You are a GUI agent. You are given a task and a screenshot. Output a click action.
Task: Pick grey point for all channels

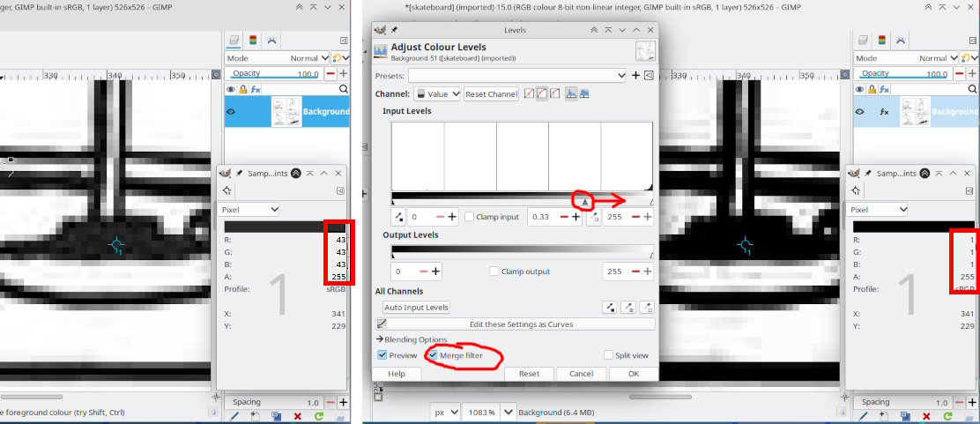coord(628,308)
